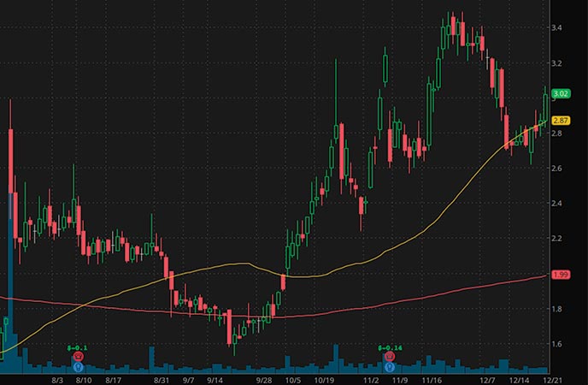This screenshot has width=588, height=385.
Task: Click the green 3.02 current price tag
Action: pos(562,93)
